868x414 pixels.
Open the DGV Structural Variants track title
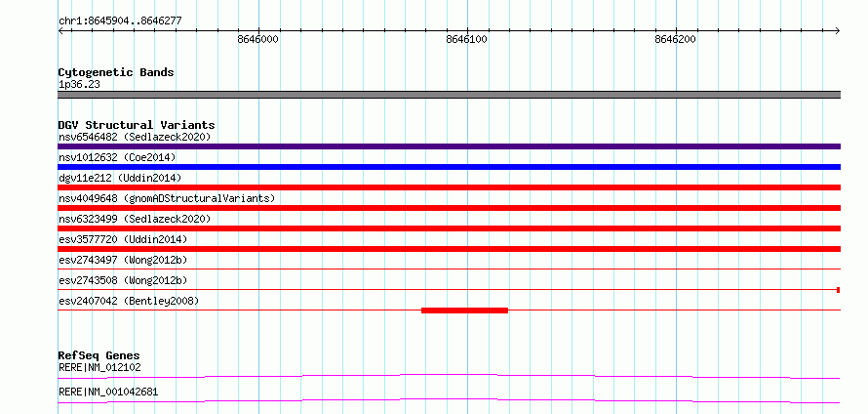coord(137,125)
